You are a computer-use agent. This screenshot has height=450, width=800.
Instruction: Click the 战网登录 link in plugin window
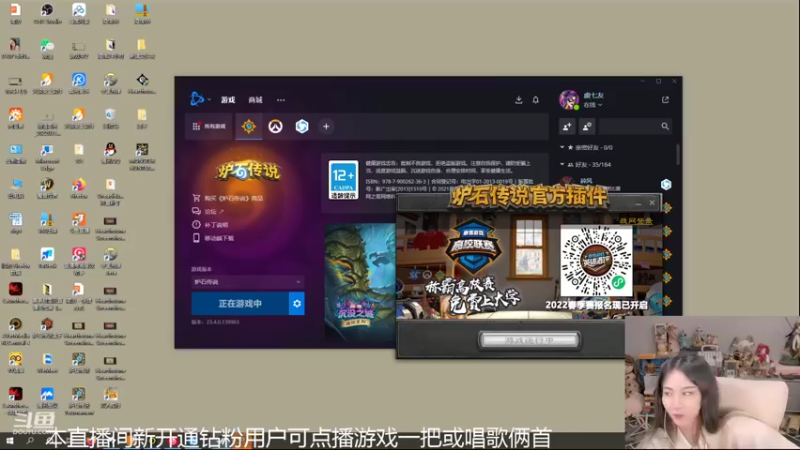(x=636, y=221)
